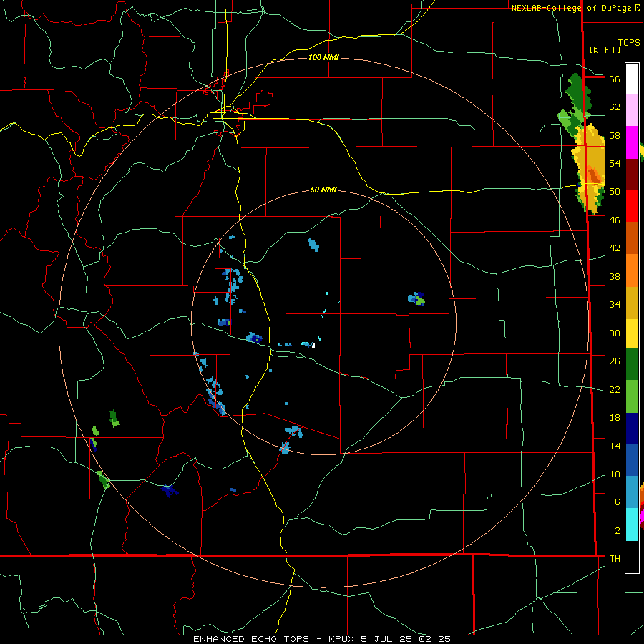644x644 pixels.
Task: Click the 50 legend value
Action: (x=615, y=192)
